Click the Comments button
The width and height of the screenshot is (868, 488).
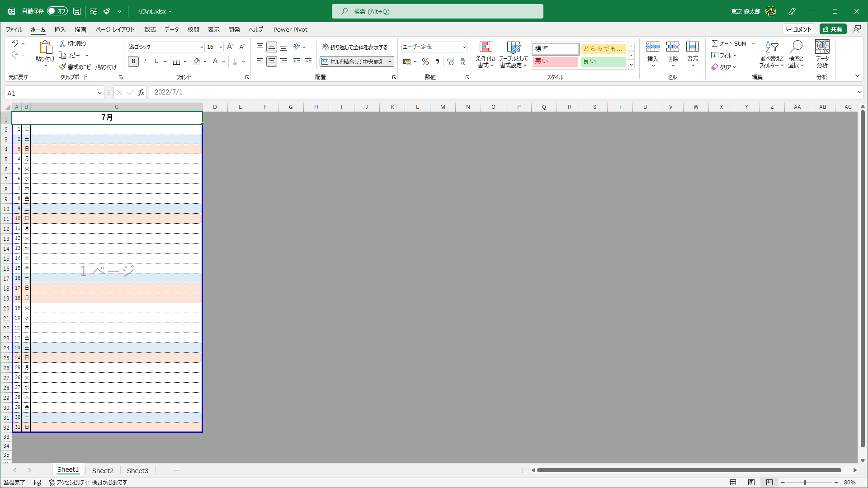(799, 29)
